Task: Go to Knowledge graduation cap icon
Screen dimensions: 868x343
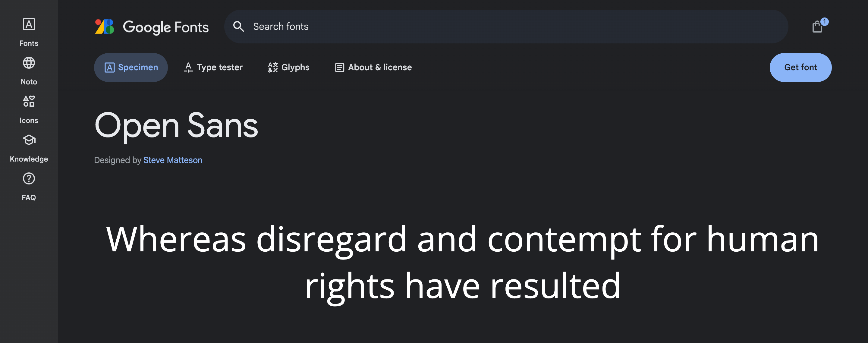Action: (x=29, y=140)
